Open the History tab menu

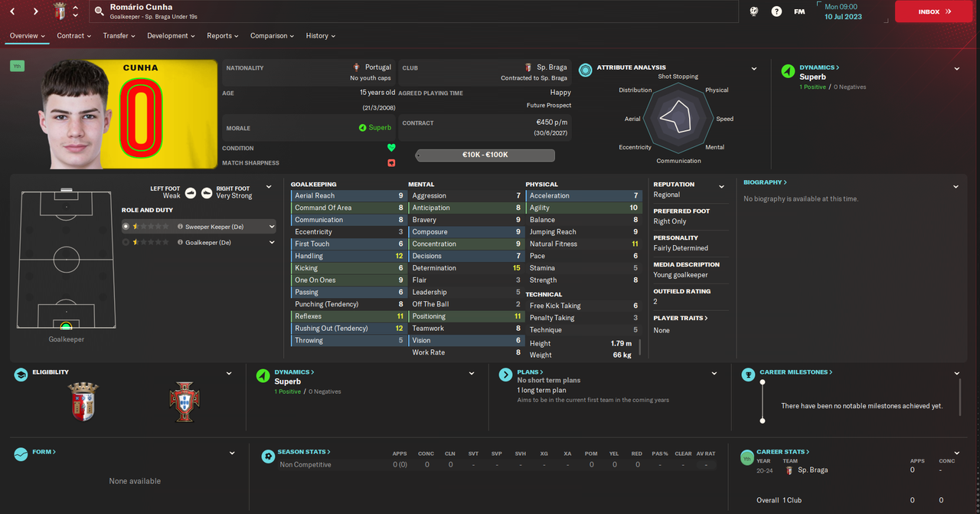[321, 36]
